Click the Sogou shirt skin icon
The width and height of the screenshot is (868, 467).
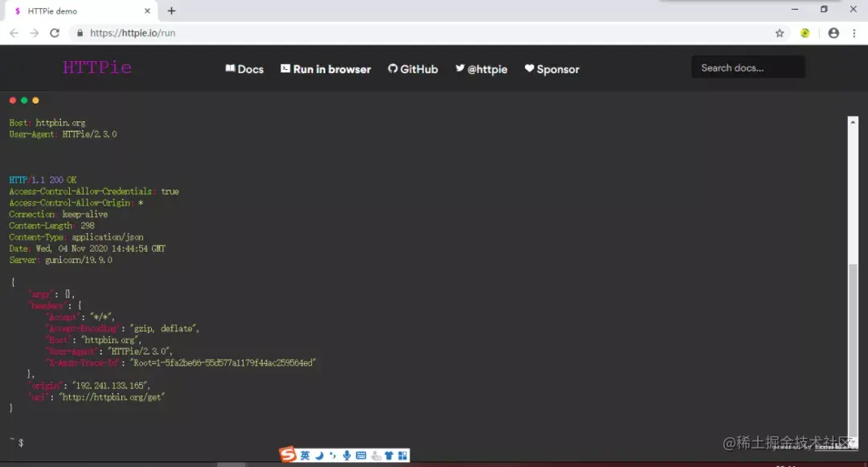[389, 456]
